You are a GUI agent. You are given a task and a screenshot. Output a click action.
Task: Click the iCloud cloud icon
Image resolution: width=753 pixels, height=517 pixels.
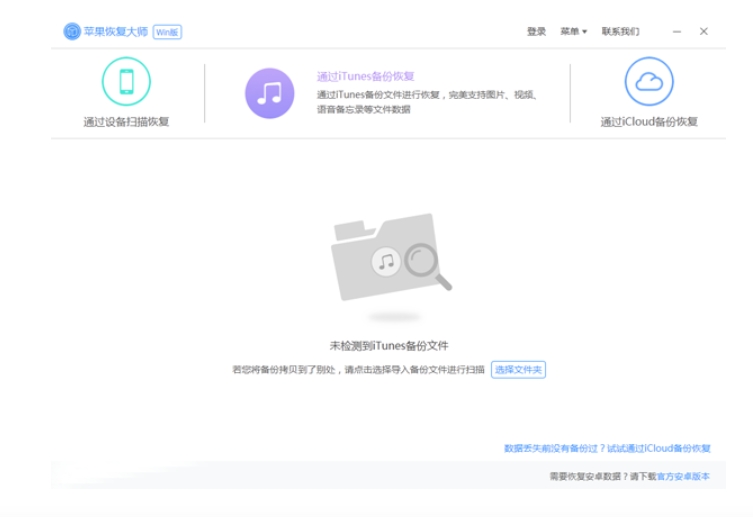tap(649, 82)
